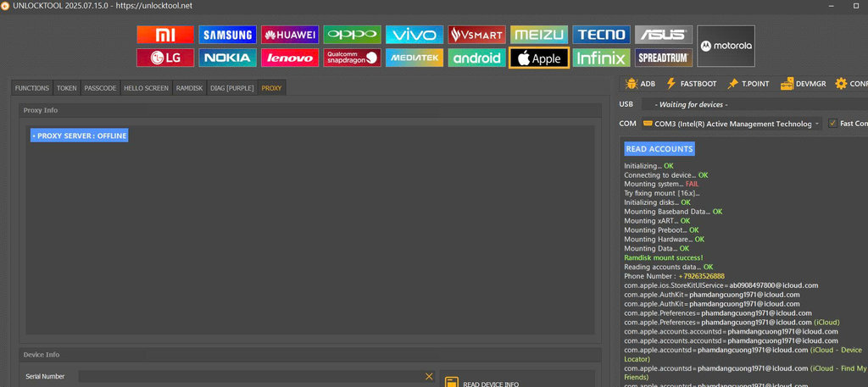Launch the FASTBOOT lightning tool
This screenshot has height=387, width=868.
coord(691,84)
